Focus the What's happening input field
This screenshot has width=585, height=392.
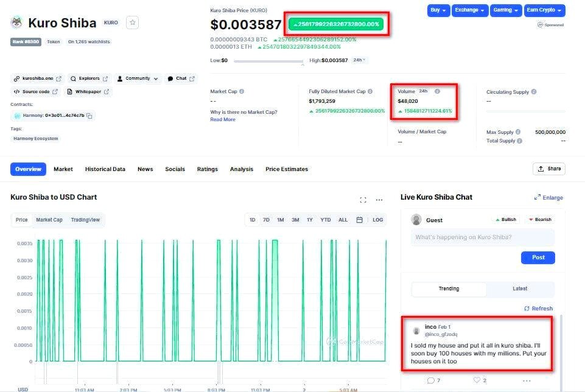coord(483,237)
